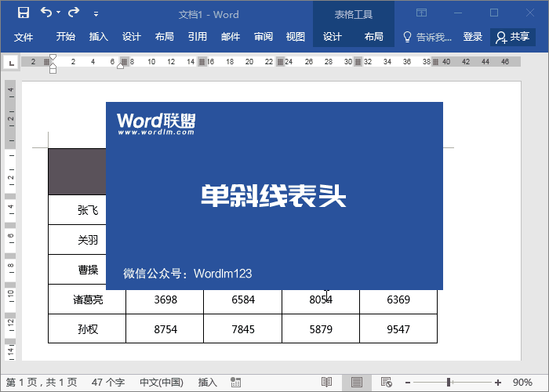
Task: Click the cell containing 孙权
Action: pos(87,328)
